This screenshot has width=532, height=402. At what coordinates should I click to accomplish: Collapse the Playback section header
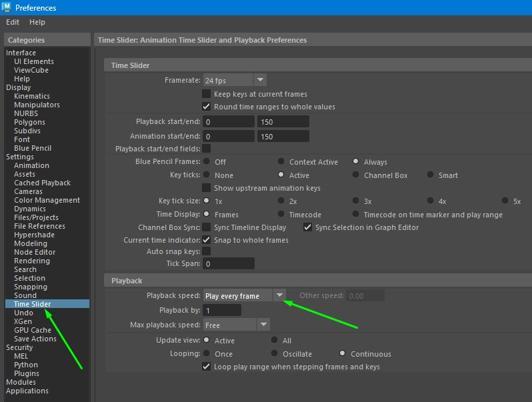[127, 281]
